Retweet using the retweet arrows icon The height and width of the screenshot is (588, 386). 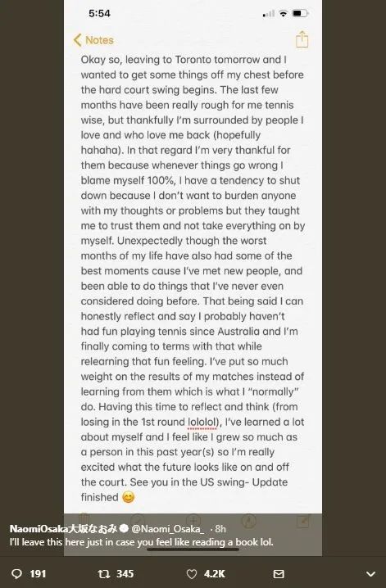point(104,574)
